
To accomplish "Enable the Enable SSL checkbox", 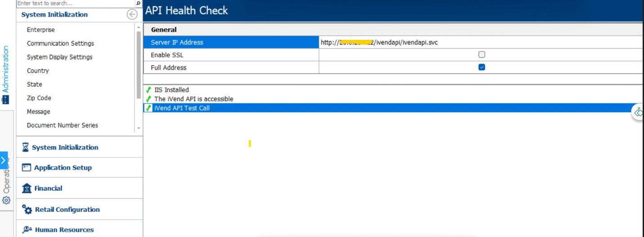I will coord(482,54).
